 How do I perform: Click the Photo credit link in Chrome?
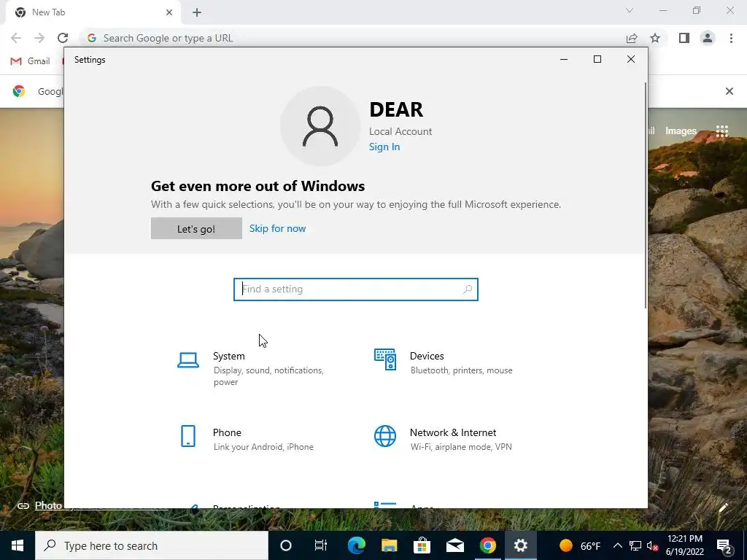49,506
